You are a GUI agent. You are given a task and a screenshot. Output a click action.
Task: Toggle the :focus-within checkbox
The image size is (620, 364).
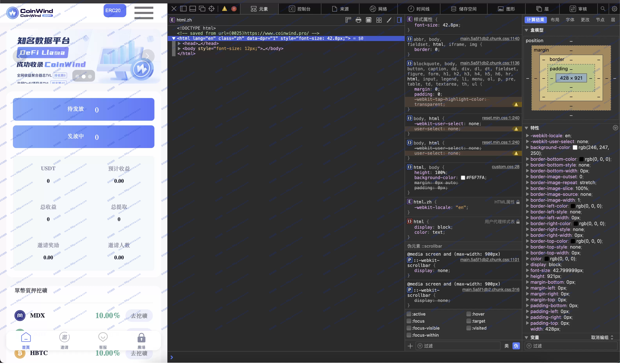(409, 335)
